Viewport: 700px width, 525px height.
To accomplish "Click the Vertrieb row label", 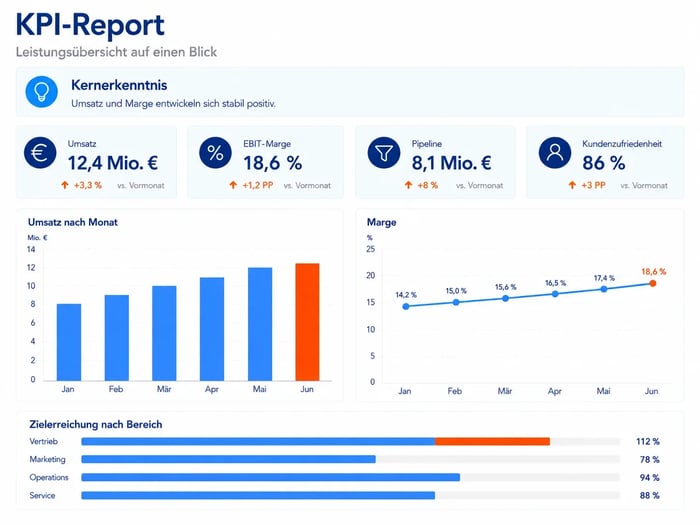I will tap(44, 442).
